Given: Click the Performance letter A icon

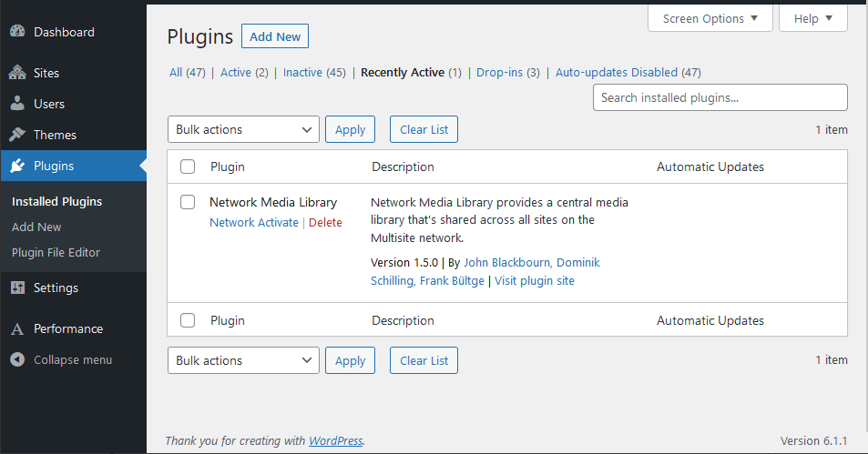Looking at the screenshot, I should (17, 329).
